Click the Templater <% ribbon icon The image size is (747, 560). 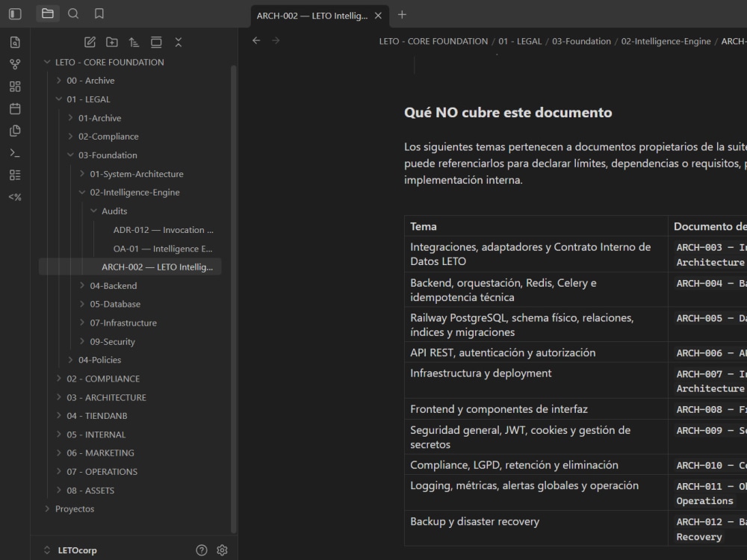[15, 196]
